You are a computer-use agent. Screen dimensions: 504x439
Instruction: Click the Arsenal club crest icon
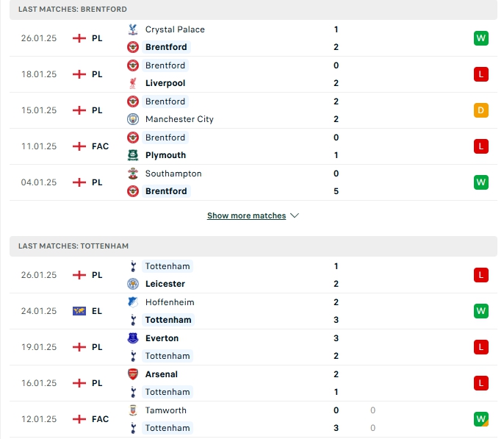133,374
